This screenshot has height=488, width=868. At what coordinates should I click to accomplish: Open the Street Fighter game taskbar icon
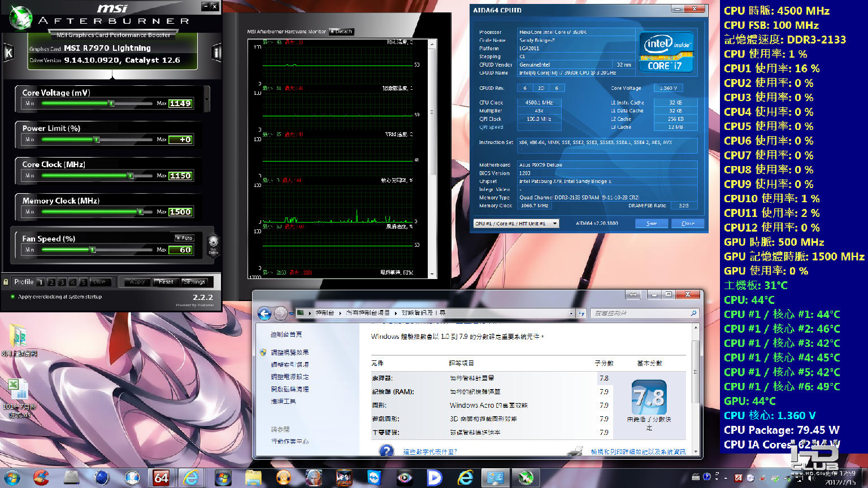click(x=344, y=478)
